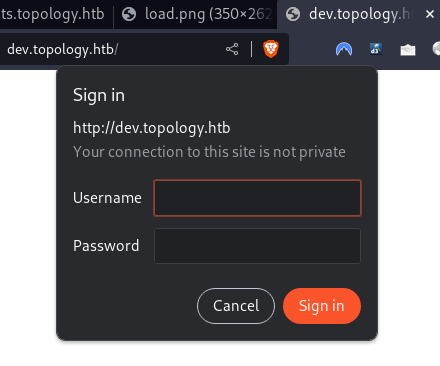440x366 pixels.
Task: Switch to the load.png tab
Action: (196, 14)
